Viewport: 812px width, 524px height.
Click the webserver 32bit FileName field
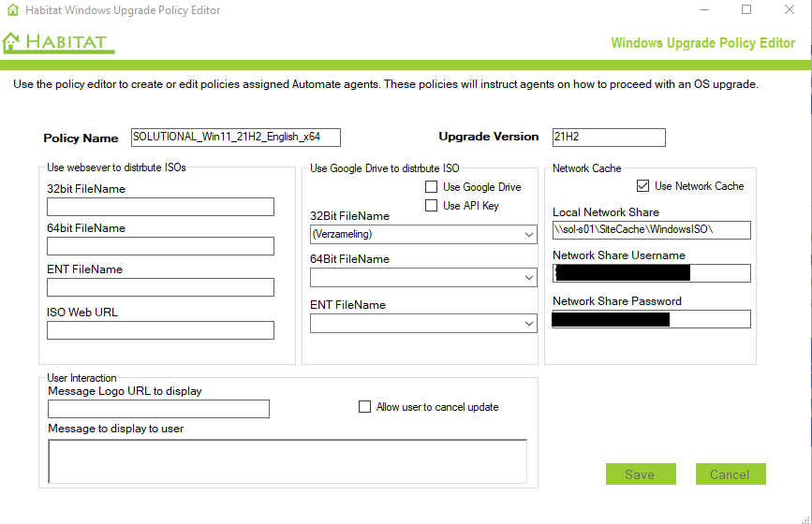pos(160,207)
